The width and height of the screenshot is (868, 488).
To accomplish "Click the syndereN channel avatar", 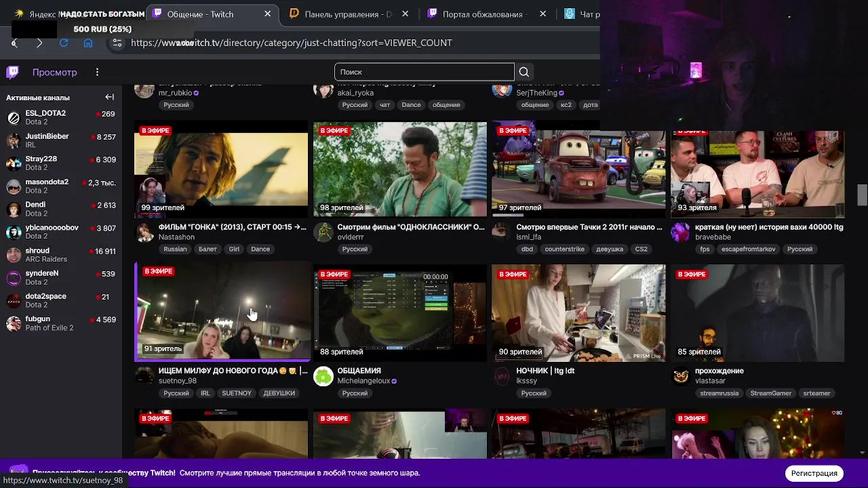I will click(14, 278).
